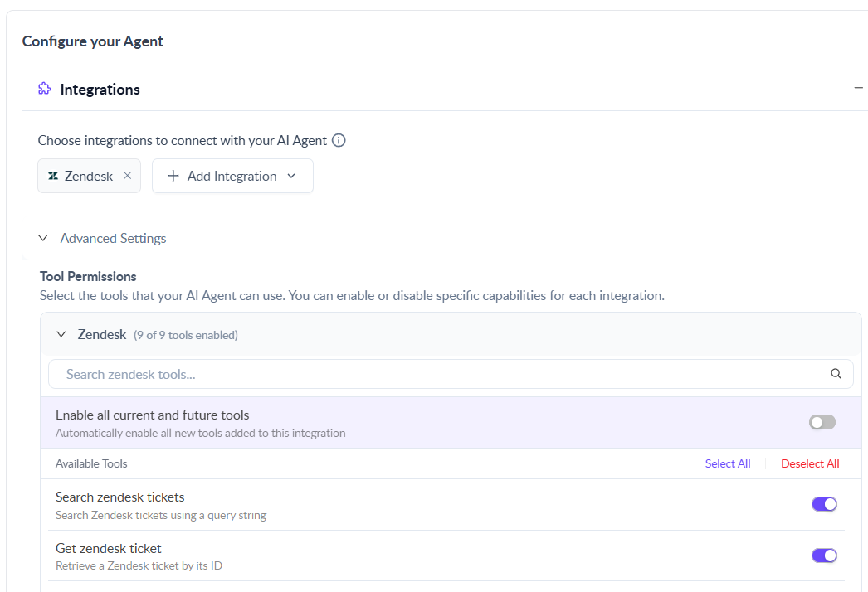Image resolution: width=868 pixels, height=592 pixels.
Task: Click the info icon beside Choose integrations
Action: tap(339, 140)
